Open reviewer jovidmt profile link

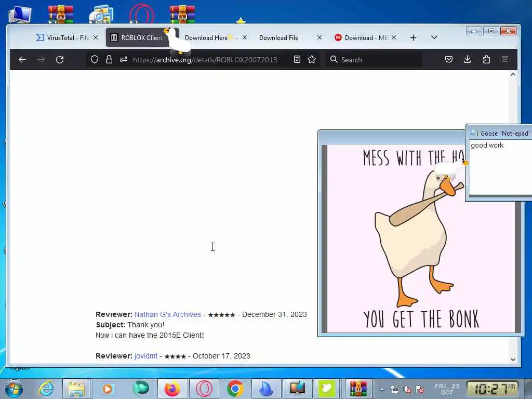pos(146,356)
